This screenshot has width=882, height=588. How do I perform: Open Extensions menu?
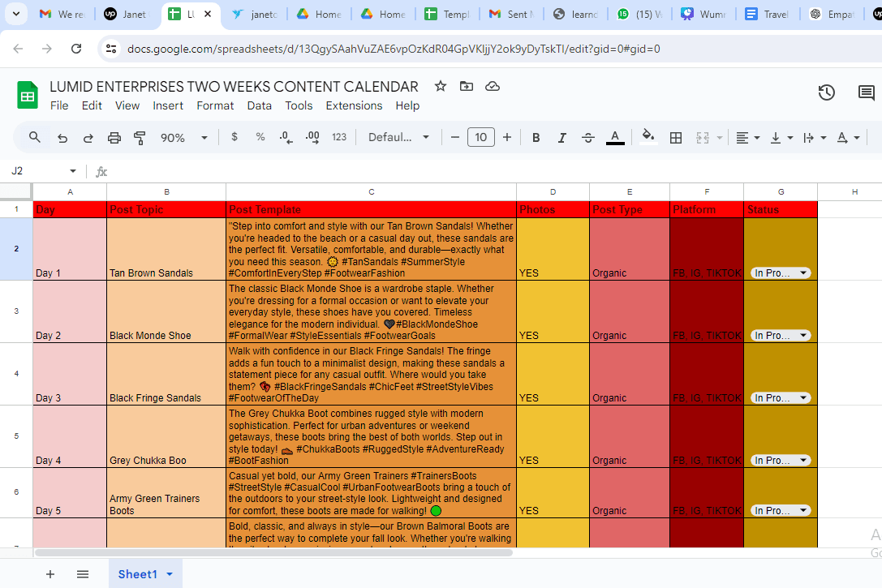coord(354,105)
